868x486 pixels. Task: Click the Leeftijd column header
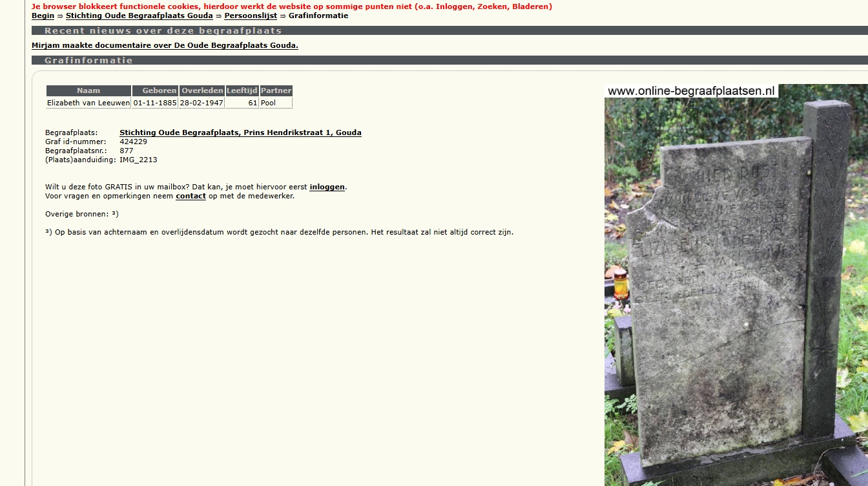242,90
